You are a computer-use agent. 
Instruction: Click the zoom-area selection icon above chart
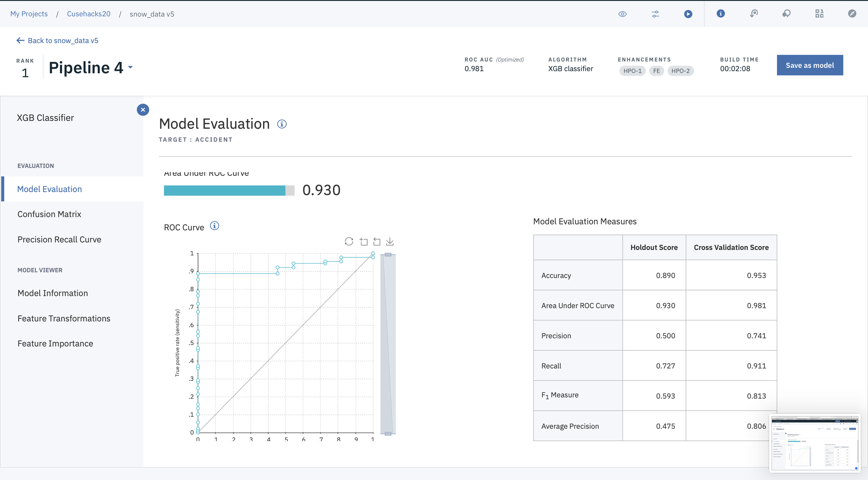(x=363, y=241)
